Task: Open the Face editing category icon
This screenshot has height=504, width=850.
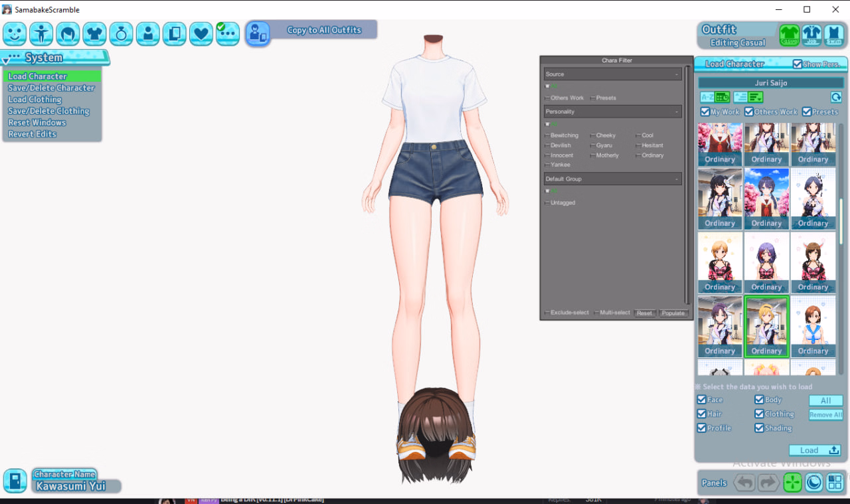Action: coord(15,34)
